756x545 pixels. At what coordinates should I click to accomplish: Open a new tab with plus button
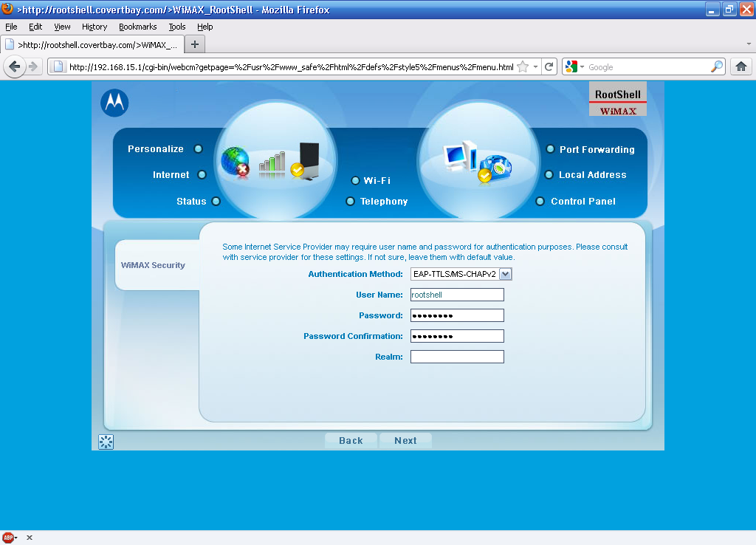(x=195, y=44)
